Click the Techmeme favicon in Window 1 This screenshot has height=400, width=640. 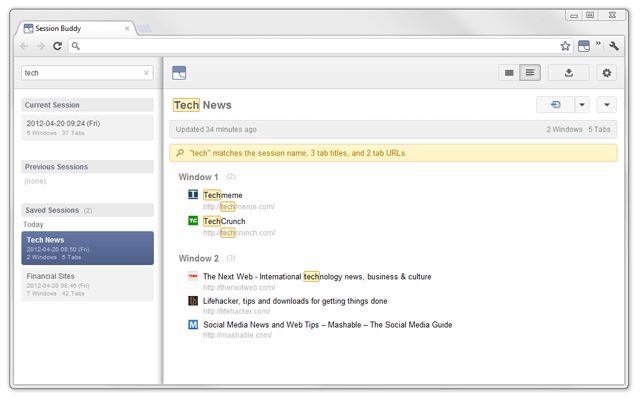[193, 194]
